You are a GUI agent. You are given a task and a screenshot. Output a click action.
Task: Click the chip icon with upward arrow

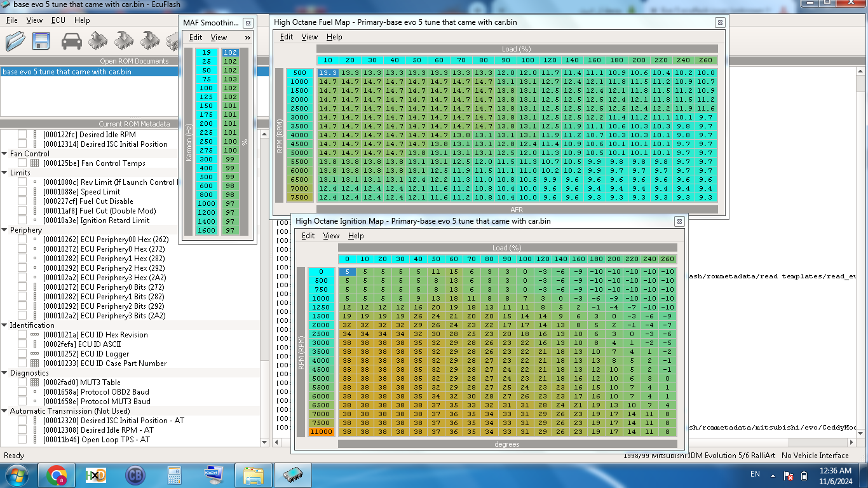pyautogui.click(x=97, y=41)
